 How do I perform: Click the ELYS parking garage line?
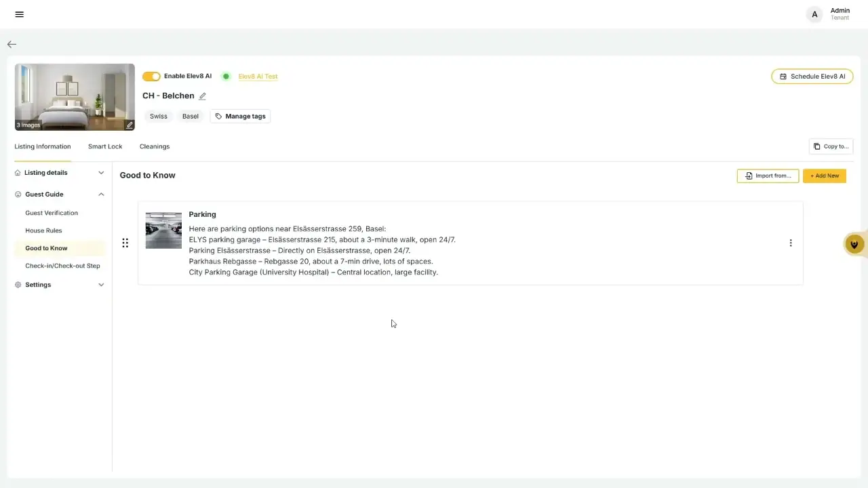pyautogui.click(x=322, y=240)
